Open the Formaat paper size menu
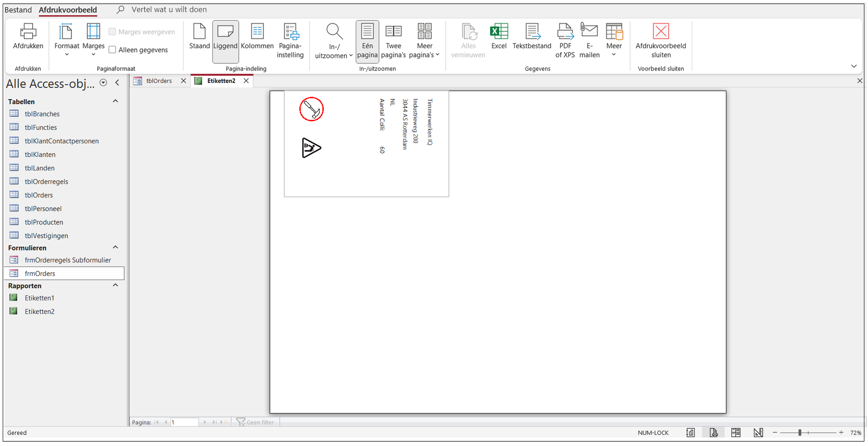The height and width of the screenshot is (446, 868). coord(66,40)
